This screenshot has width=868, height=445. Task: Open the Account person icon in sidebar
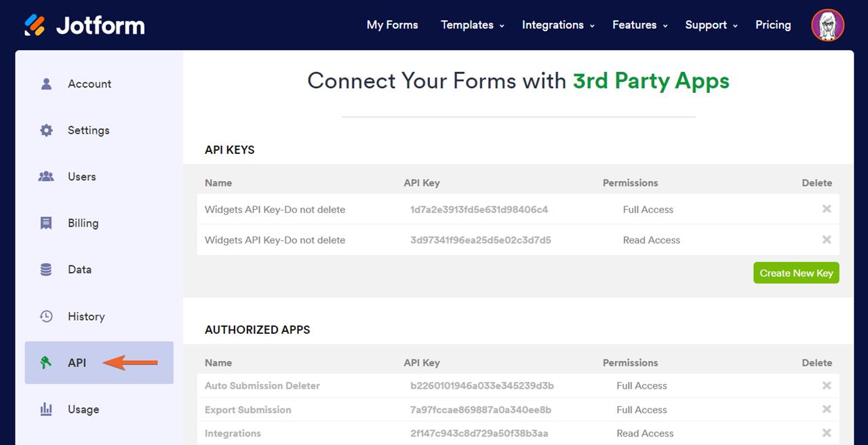46,84
